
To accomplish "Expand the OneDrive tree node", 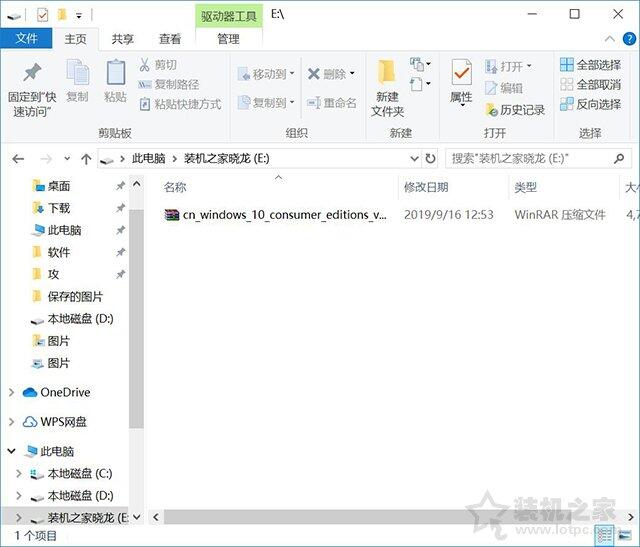I will point(11,392).
